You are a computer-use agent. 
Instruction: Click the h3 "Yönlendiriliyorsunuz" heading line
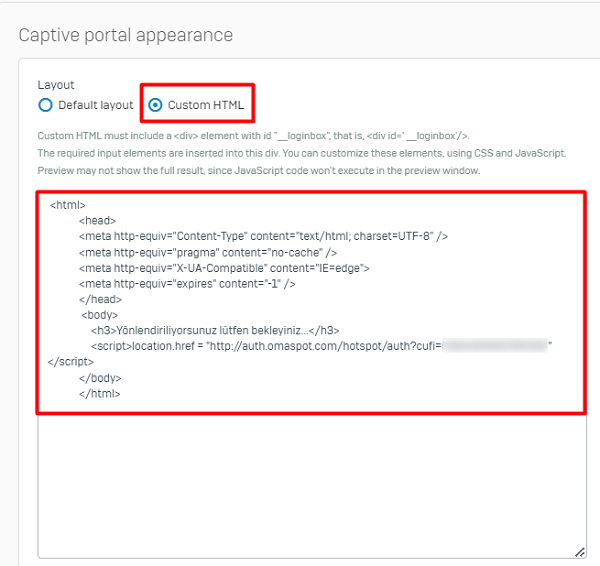point(215,330)
